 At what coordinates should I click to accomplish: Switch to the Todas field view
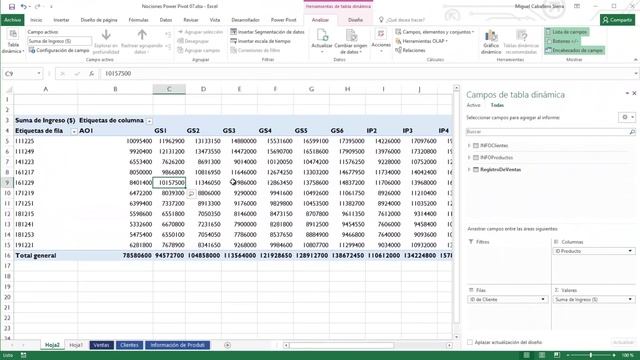click(497, 105)
